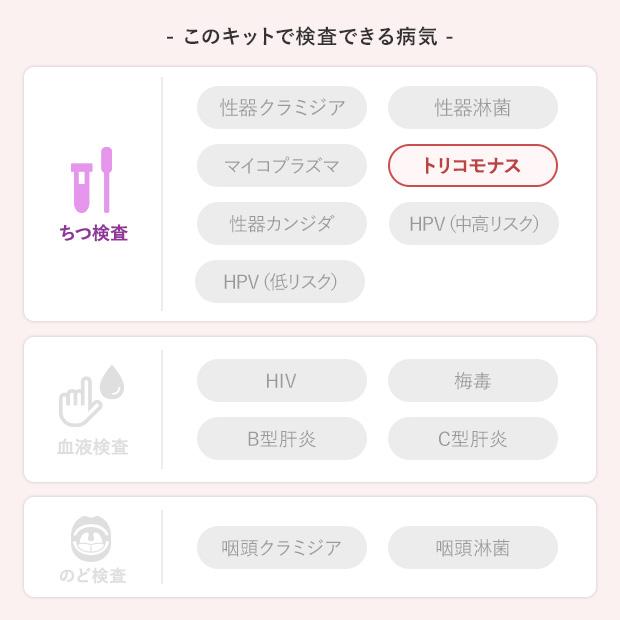The width and height of the screenshot is (620, 620).
Task: Click the 性器淋菌 pill
Action: pos(472,108)
